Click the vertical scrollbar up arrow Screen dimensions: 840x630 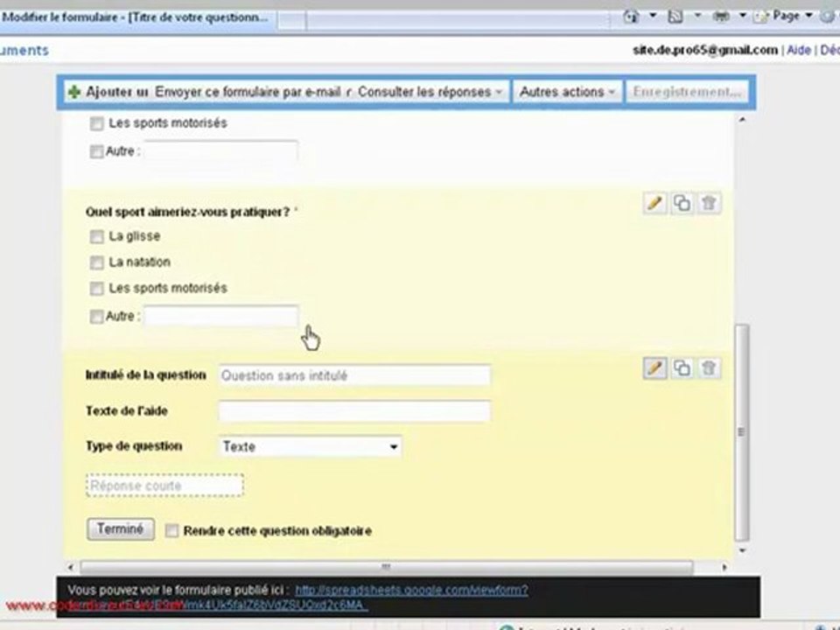pyautogui.click(x=742, y=120)
